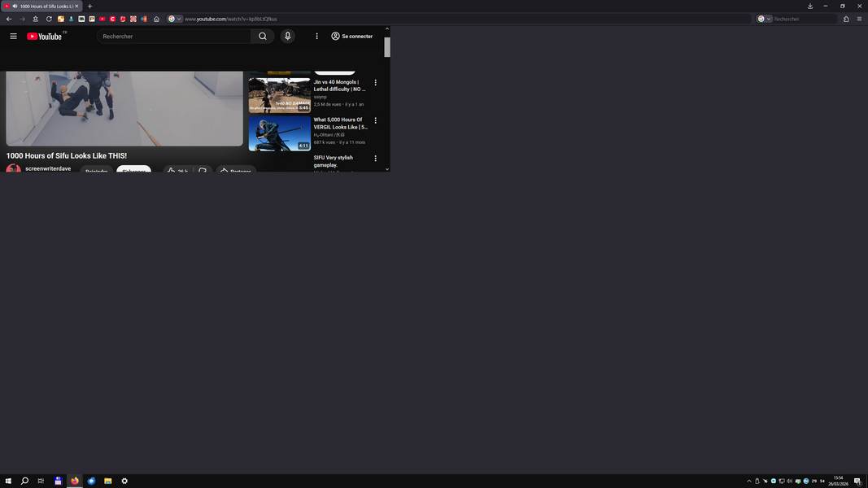Click the YouTube logo to go home
The height and width of the screenshot is (488, 868).
[44, 36]
